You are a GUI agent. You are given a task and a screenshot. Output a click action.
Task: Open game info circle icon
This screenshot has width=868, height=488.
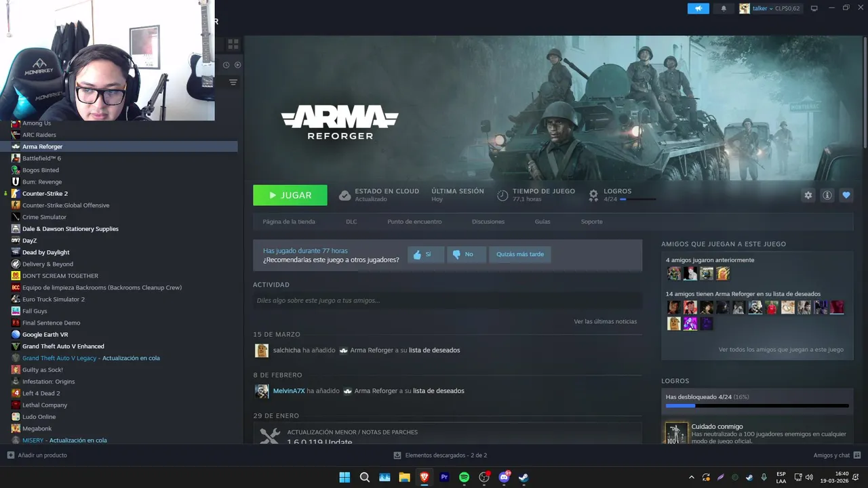point(827,195)
